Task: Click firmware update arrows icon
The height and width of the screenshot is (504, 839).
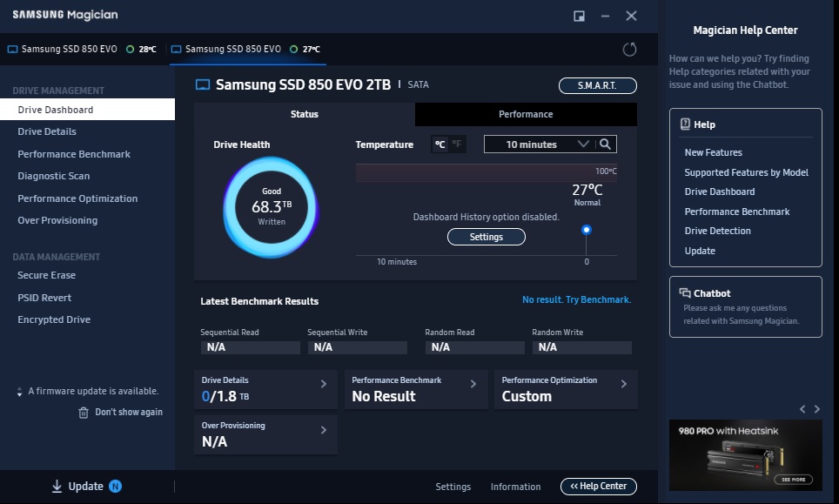Action: pos(19,392)
